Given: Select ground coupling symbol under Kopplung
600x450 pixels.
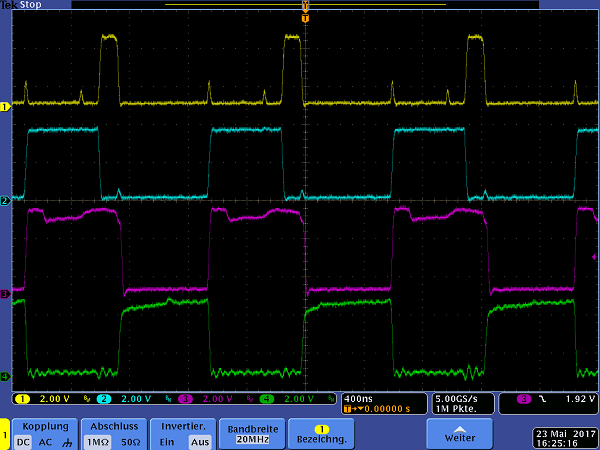Looking at the screenshot, I should pos(65,441).
